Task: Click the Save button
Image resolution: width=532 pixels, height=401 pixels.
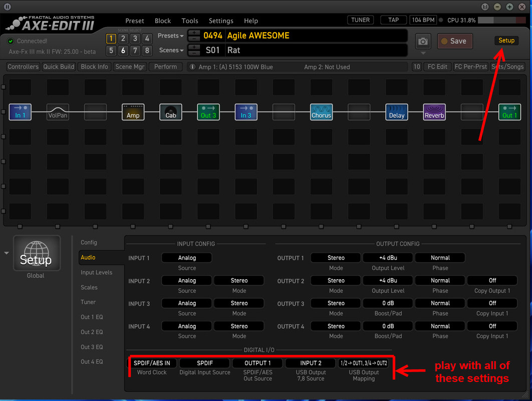Action: tap(455, 41)
